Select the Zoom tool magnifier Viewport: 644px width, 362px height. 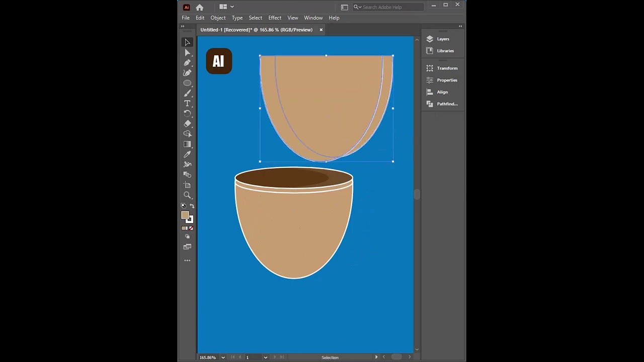tap(187, 195)
